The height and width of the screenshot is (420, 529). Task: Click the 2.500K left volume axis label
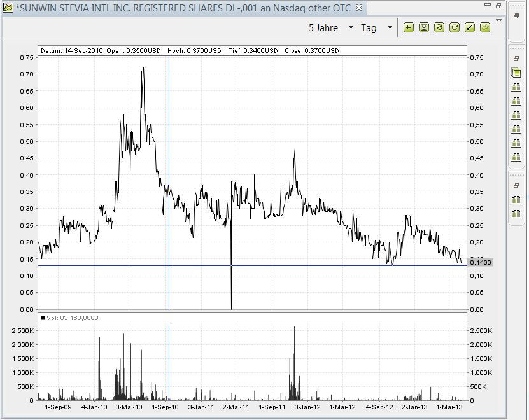pyautogui.click(x=23, y=331)
